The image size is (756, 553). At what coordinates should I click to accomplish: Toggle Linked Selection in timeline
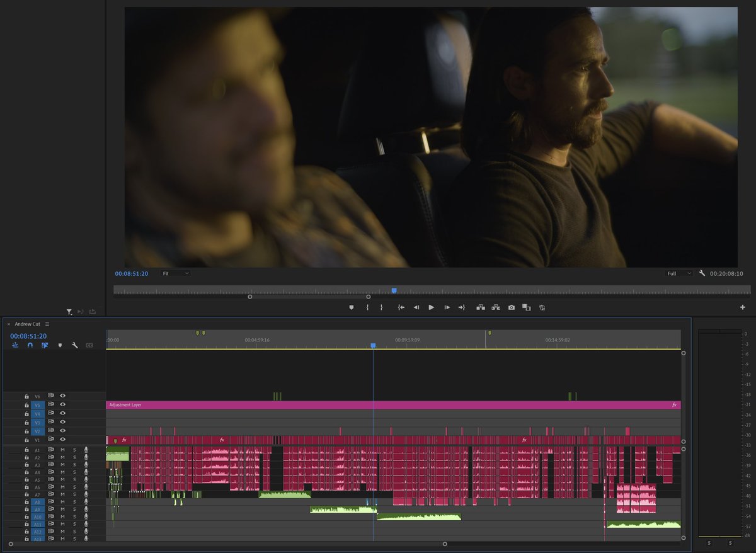45,345
